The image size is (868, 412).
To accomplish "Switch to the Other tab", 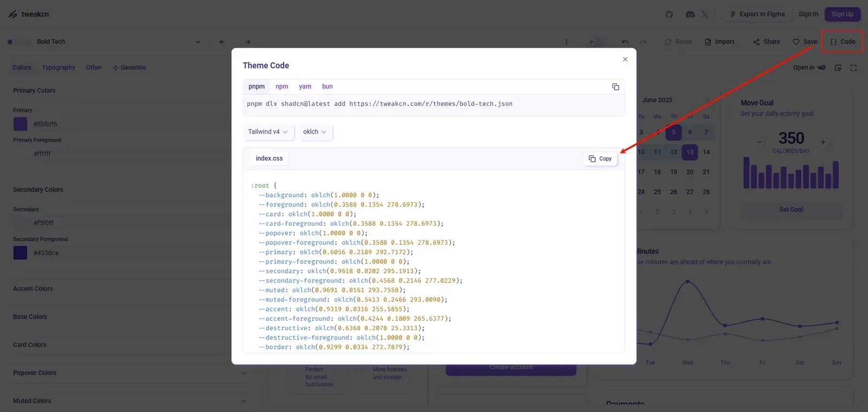I will (94, 68).
